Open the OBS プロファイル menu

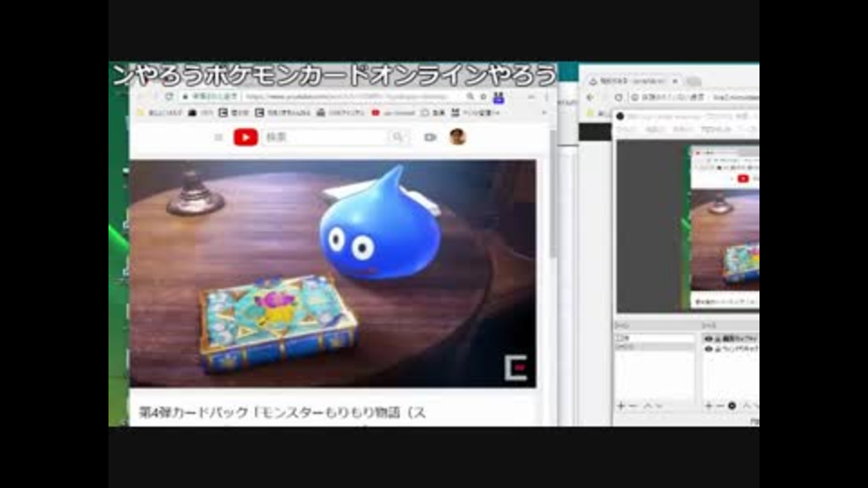716,129
